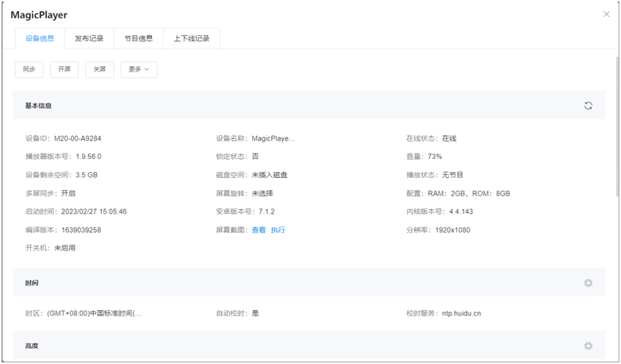Screen dimensions: 621x364
Task: Click the truncated 时区 value text
Action: pos(95,313)
